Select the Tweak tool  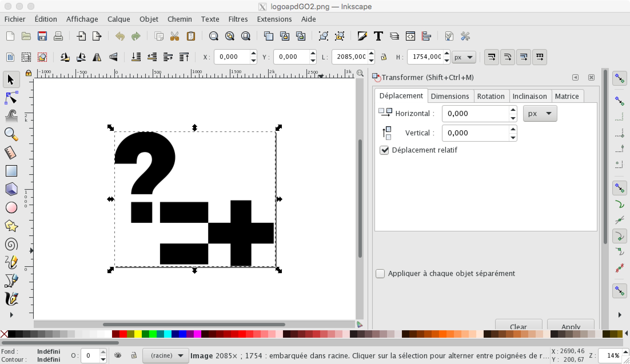11,116
